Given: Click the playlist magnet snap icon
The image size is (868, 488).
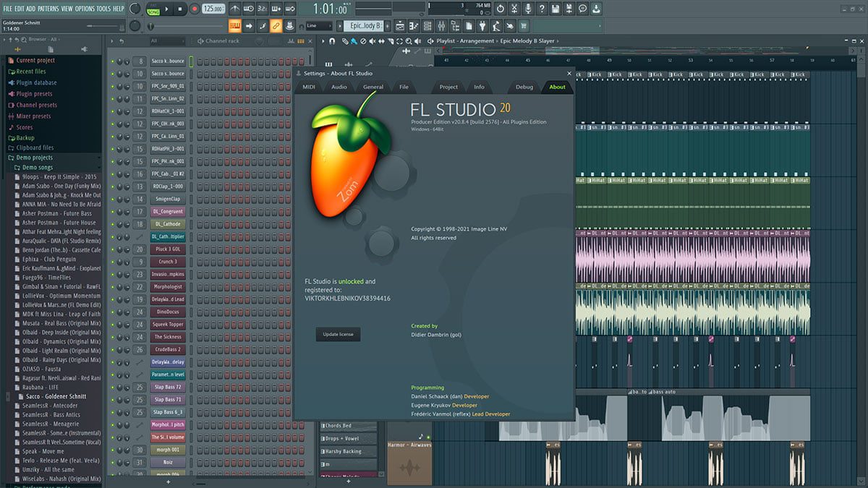Looking at the screenshot, I should (x=332, y=41).
